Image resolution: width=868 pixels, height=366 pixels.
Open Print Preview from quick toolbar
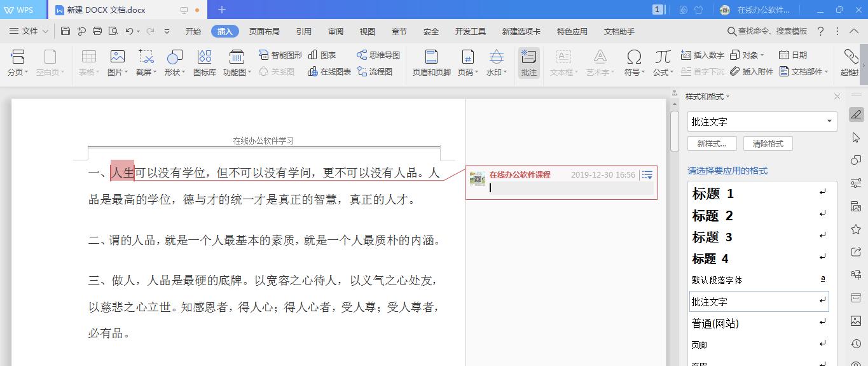pos(113,31)
